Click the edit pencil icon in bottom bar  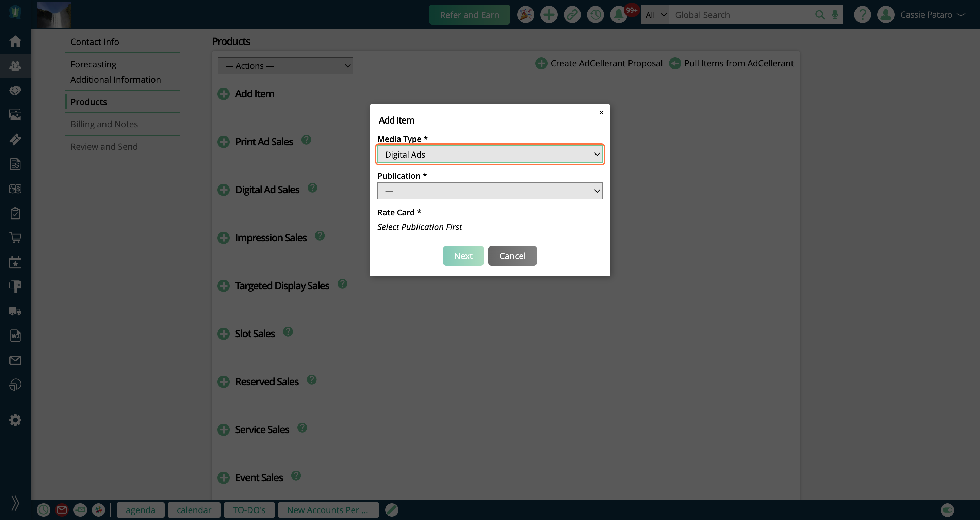(391, 510)
